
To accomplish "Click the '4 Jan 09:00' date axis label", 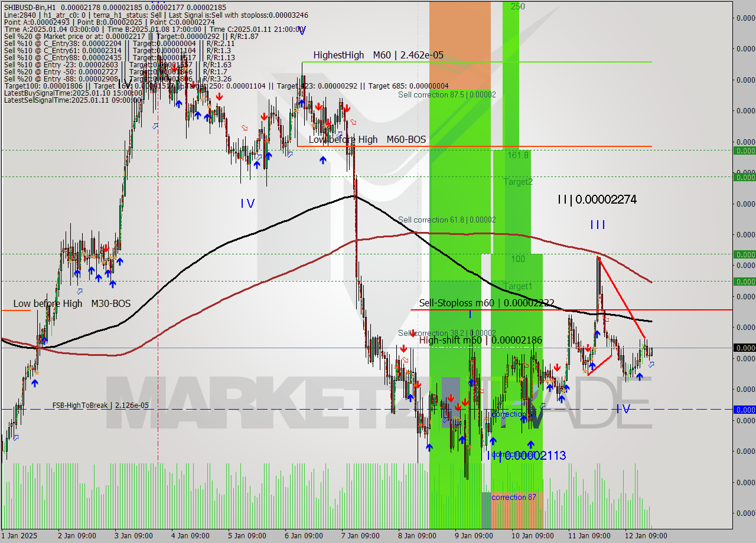I will (x=190, y=536).
